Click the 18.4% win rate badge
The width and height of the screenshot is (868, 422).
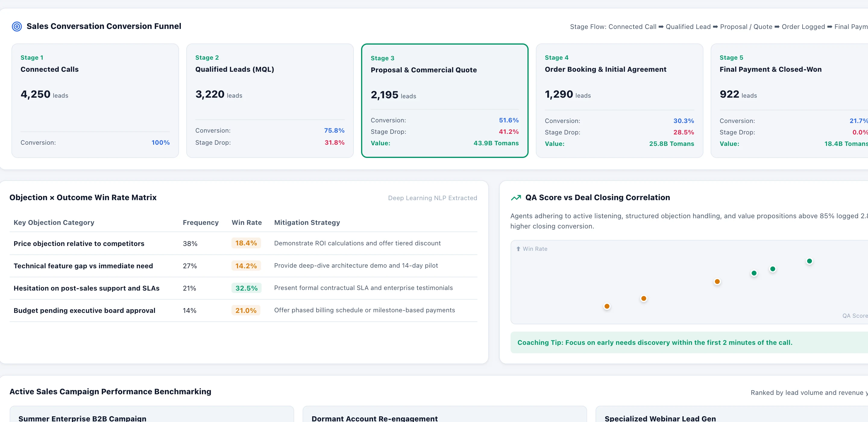(x=246, y=243)
